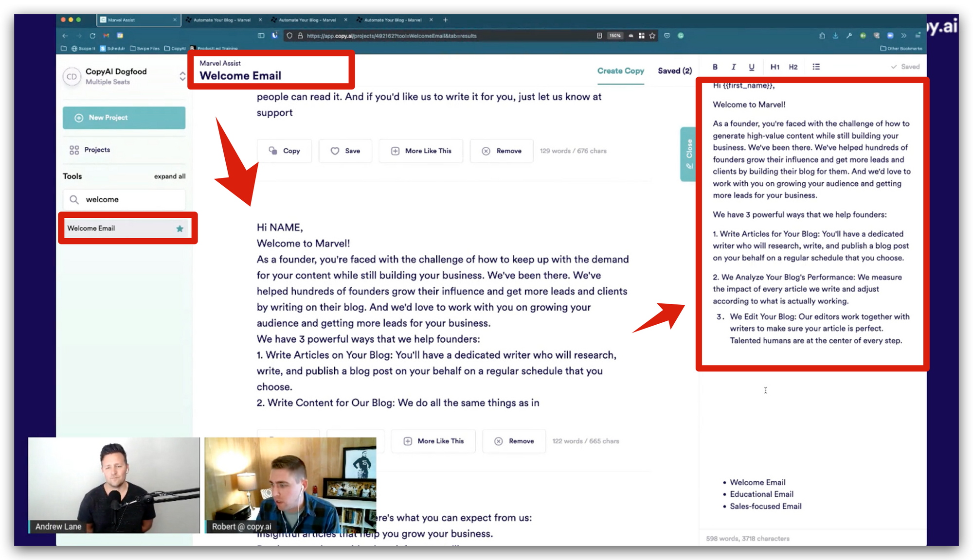Open the Swipe Files bookmark folder
Viewport: 973px width, 560px height.
tap(145, 49)
